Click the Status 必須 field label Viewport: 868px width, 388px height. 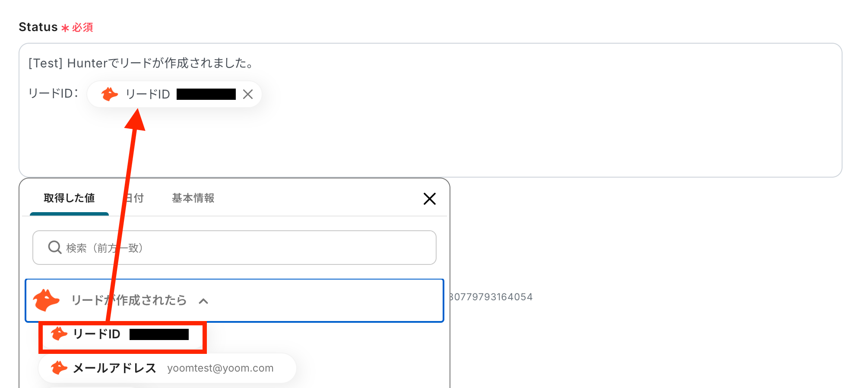[x=56, y=27]
